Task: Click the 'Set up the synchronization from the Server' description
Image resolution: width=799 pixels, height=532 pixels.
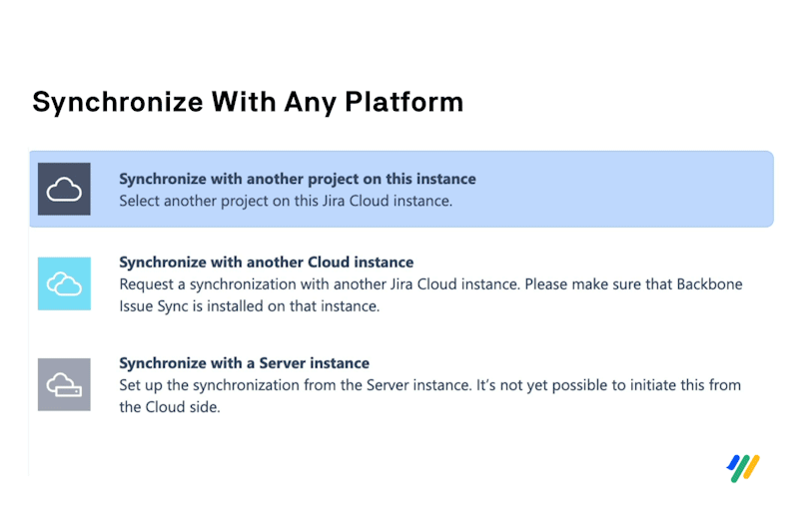Action: pyautogui.click(x=430, y=395)
